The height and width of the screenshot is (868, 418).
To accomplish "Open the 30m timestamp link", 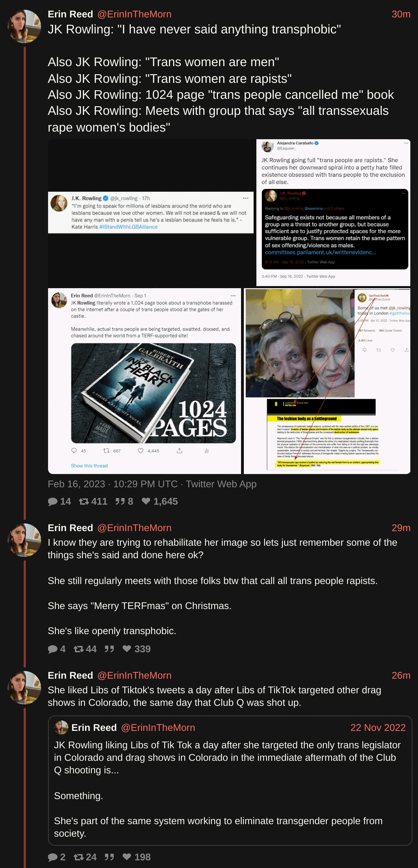I will click(401, 14).
